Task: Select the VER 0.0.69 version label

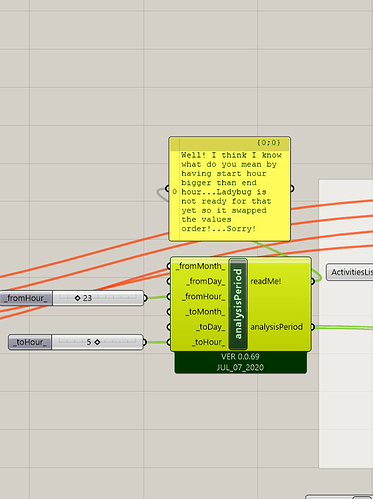Action: pos(240,357)
